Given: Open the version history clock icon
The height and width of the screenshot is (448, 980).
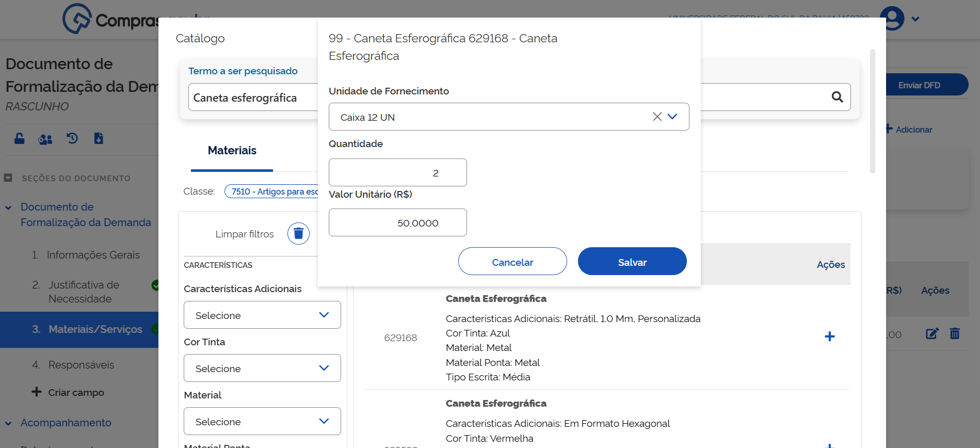Looking at the screenshot, I should tap(72, 138).
